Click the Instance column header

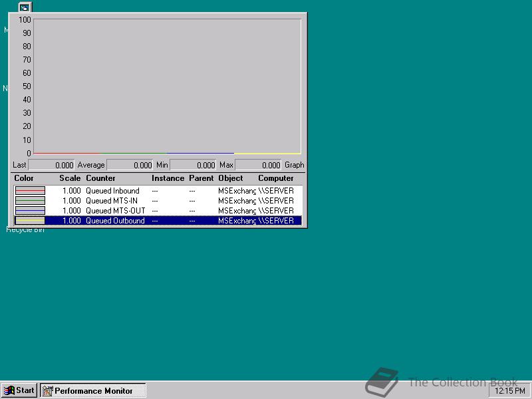168,178
